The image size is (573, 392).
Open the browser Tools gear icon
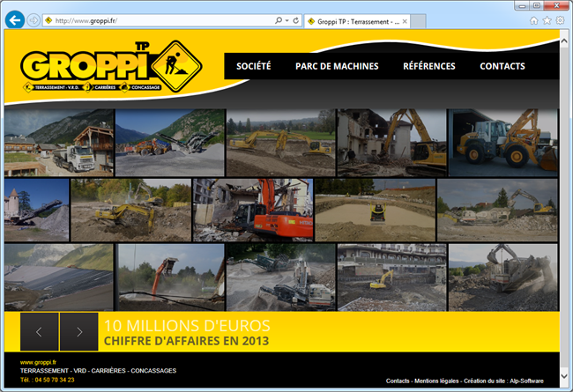(560, 19)
